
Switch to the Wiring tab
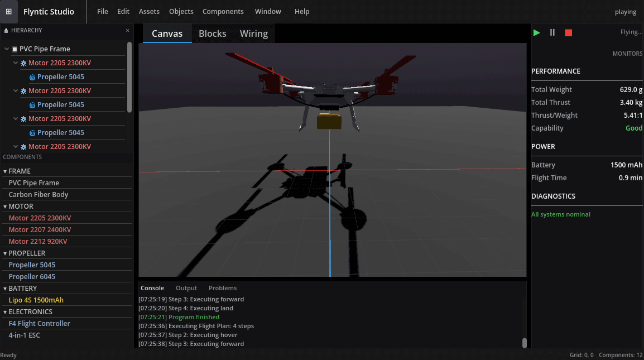pos(254,33)
